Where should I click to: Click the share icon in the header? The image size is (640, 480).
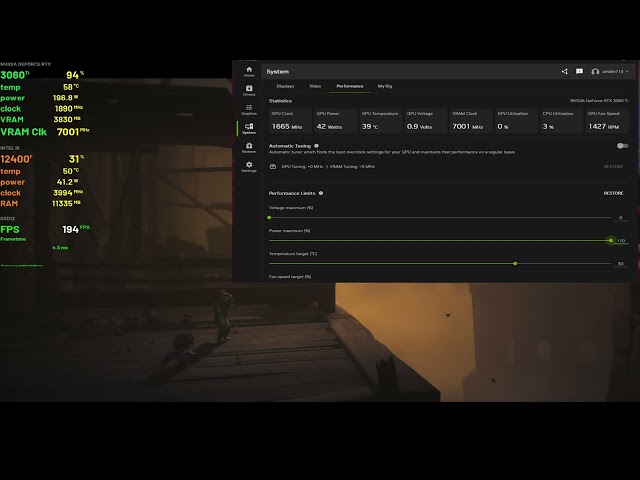click(564, 71)
